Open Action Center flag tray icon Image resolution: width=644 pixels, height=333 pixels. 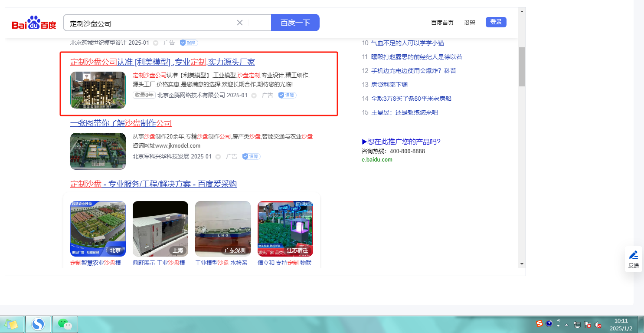pos(588,324)
